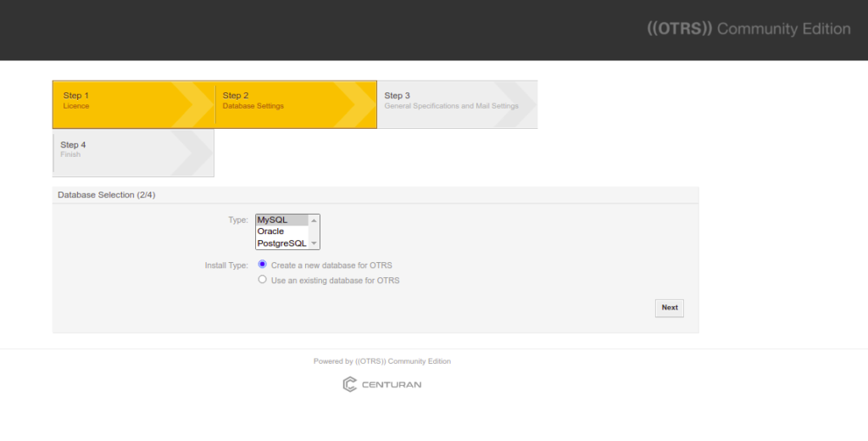The image size is (868, 441).
Task: Click the Type list scroll up arrow
Action: (x=314, y=220)
